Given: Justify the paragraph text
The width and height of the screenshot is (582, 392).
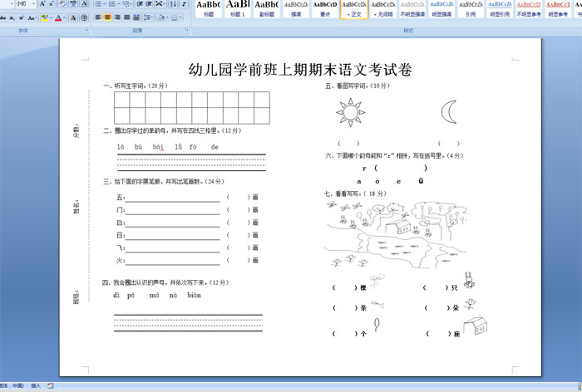Looking at the screenshot, I should 127,17.
